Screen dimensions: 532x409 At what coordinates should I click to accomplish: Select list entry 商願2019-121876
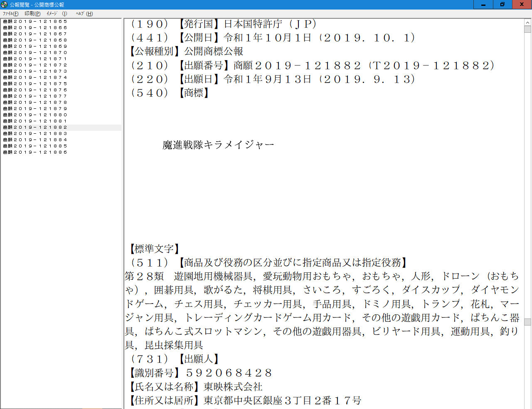35,90
